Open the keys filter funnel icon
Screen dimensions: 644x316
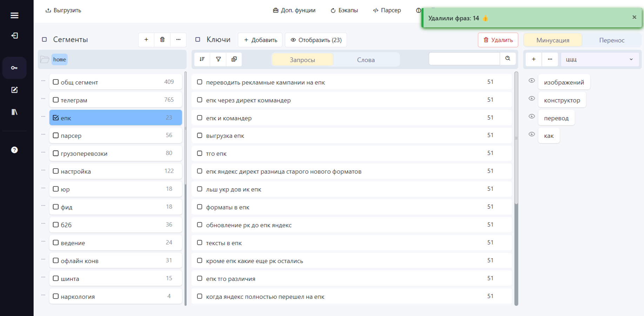(218, 59)
